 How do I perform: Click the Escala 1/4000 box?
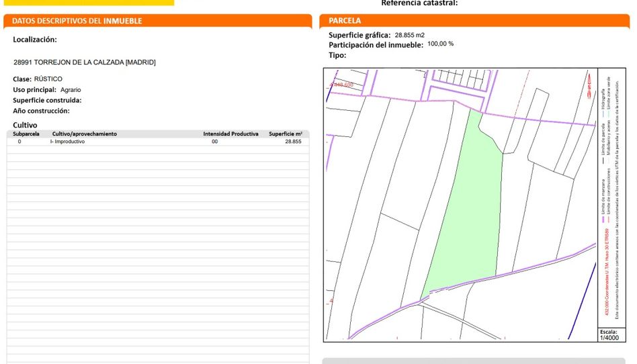click(608, 335)
